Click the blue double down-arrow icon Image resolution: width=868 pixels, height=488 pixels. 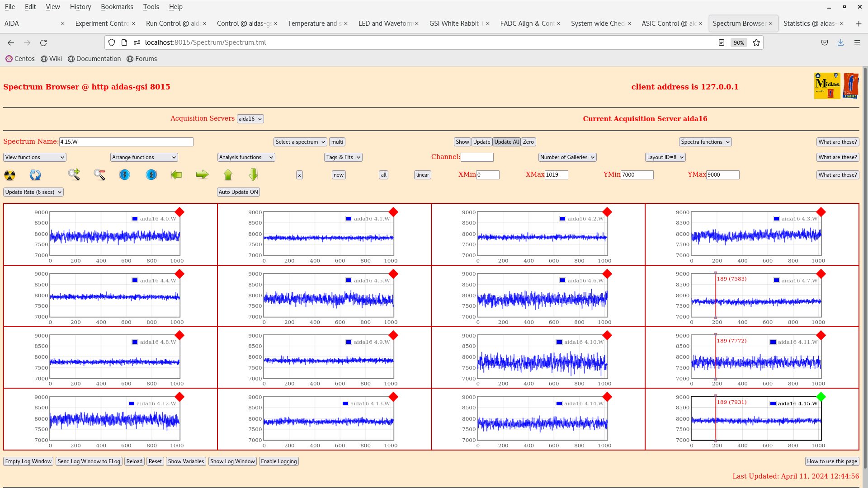coord(125,174)
